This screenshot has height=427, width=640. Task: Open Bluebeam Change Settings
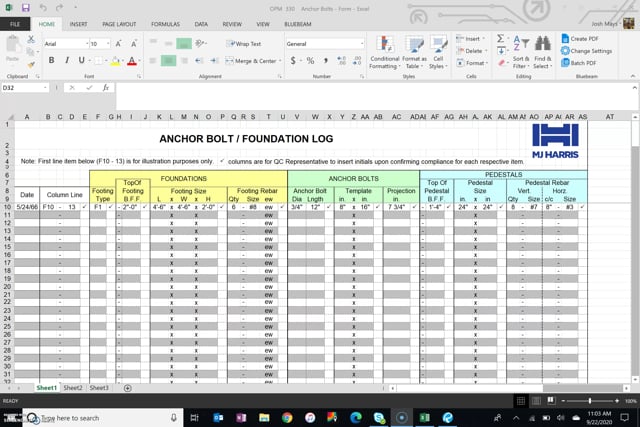[x=586, y=51]
